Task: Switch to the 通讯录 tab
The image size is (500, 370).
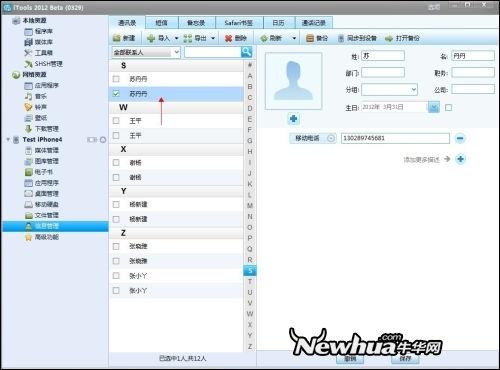Action: [127, 23]
